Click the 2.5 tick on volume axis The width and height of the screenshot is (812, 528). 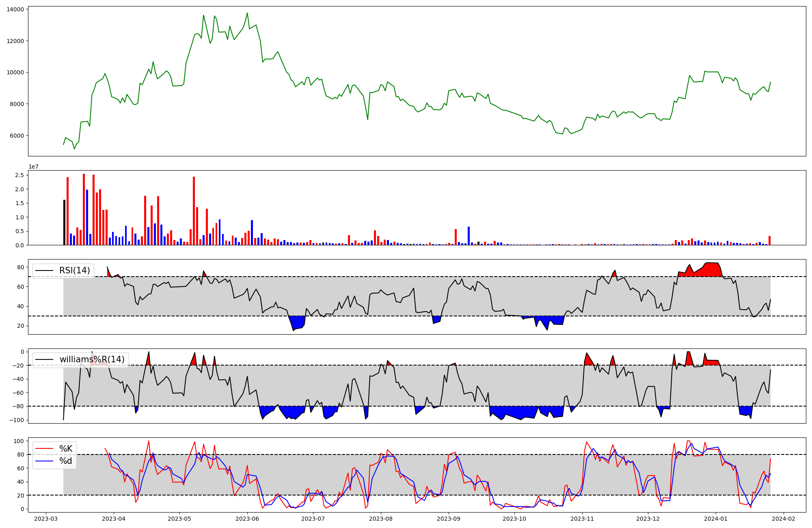19,175
